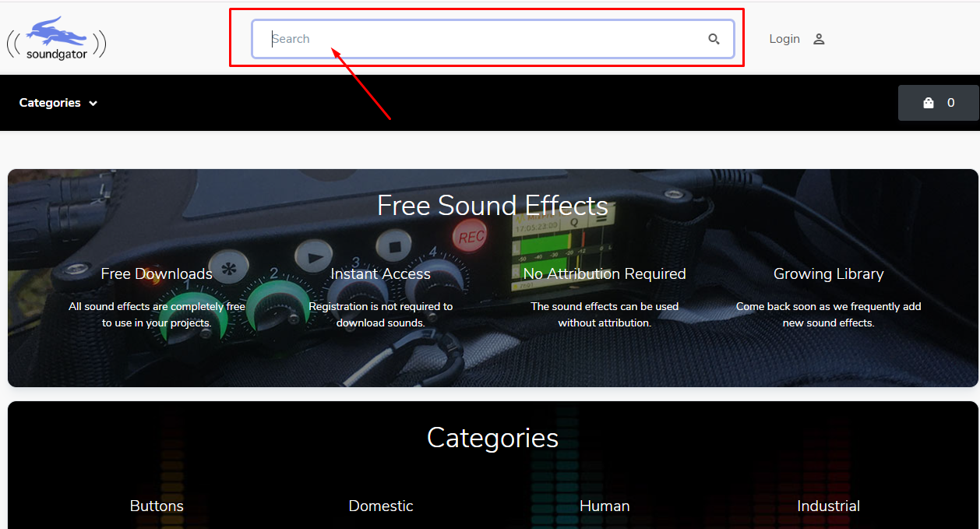Click inside the Search input field
The height and width of the screenshot is (529, 980).
(467, 38)
